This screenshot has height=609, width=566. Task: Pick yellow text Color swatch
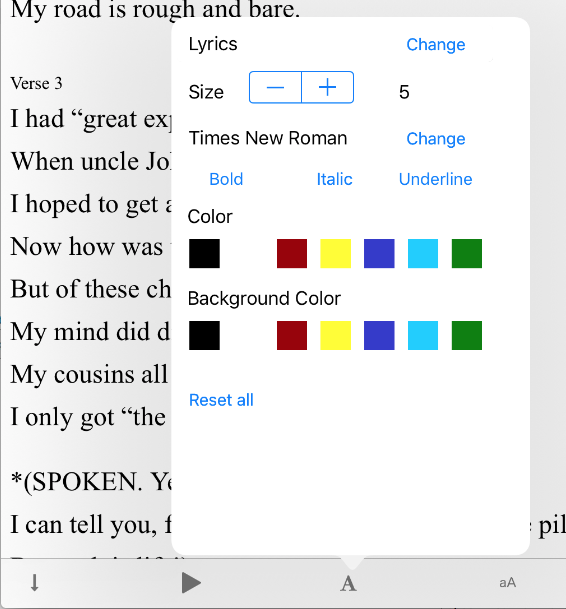pyautogui.click(x=336, y=254)
